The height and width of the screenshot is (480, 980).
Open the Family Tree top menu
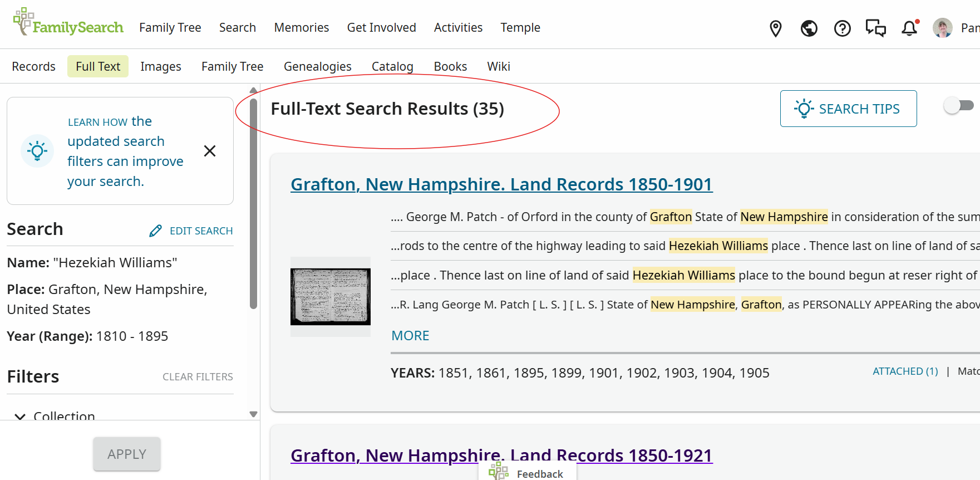coord(170,28)
